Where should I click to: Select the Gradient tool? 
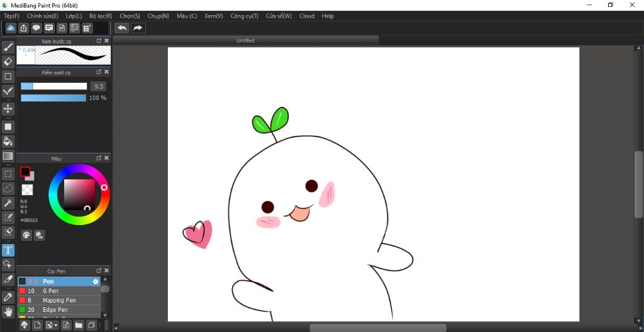tap(8, 156)
